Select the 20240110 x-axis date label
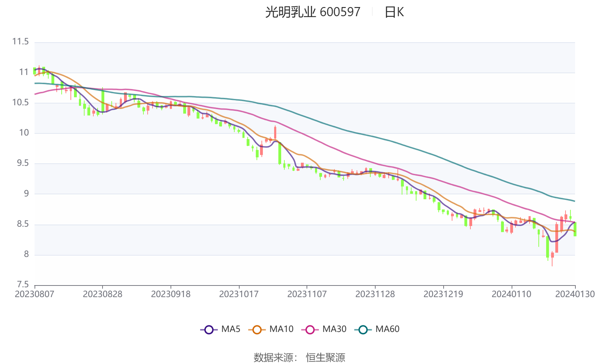The image size is (599, 364). pos(511,294)
